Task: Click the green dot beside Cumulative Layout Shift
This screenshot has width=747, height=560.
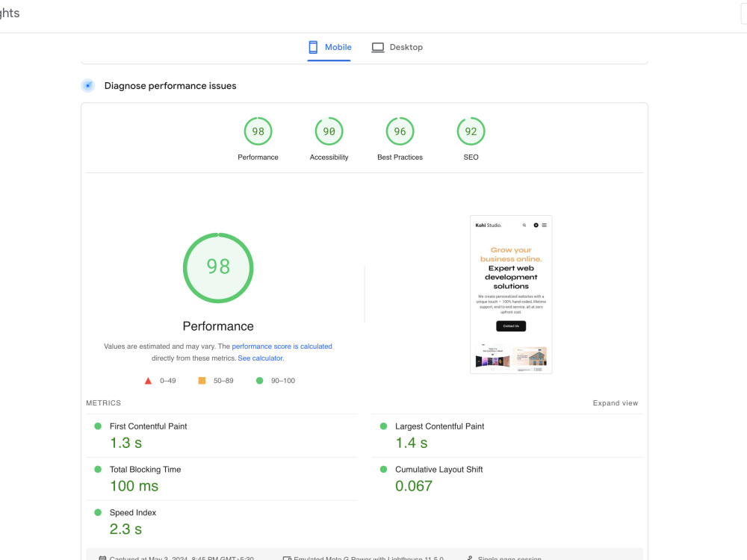Action: 383,469
